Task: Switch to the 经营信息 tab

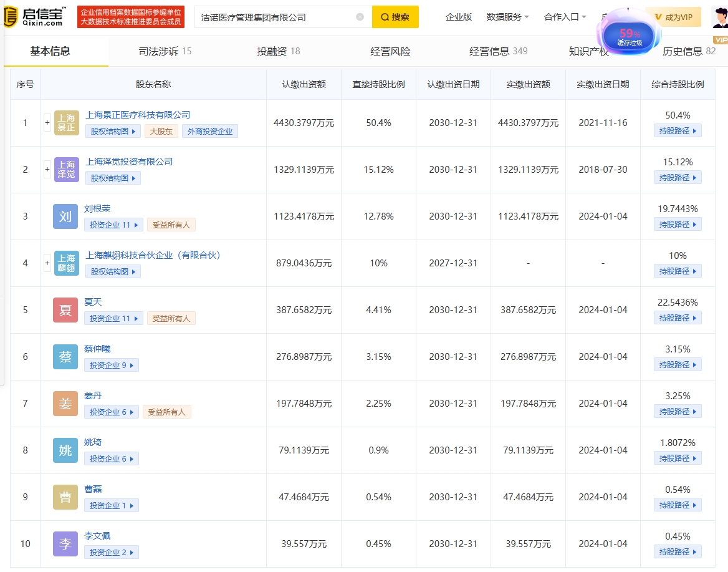Action: (498, 51)
